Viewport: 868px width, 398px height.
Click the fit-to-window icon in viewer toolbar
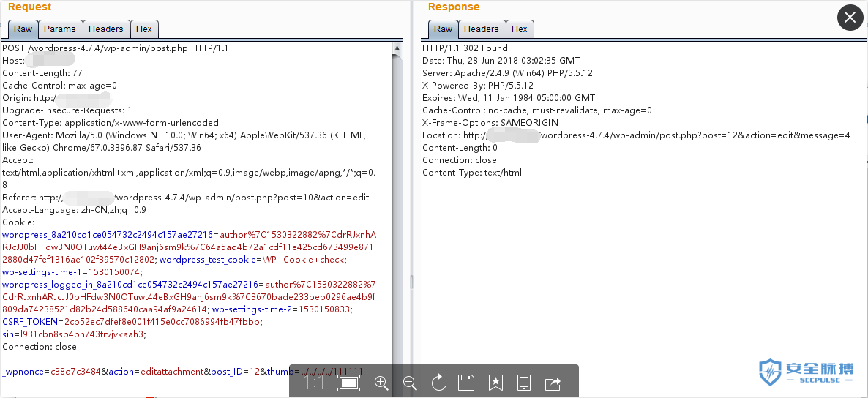348,383
